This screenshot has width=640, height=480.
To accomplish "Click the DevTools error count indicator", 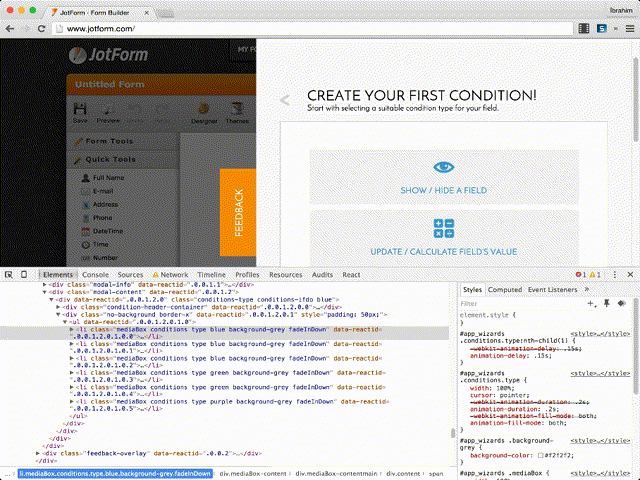I will pos(581,275).
